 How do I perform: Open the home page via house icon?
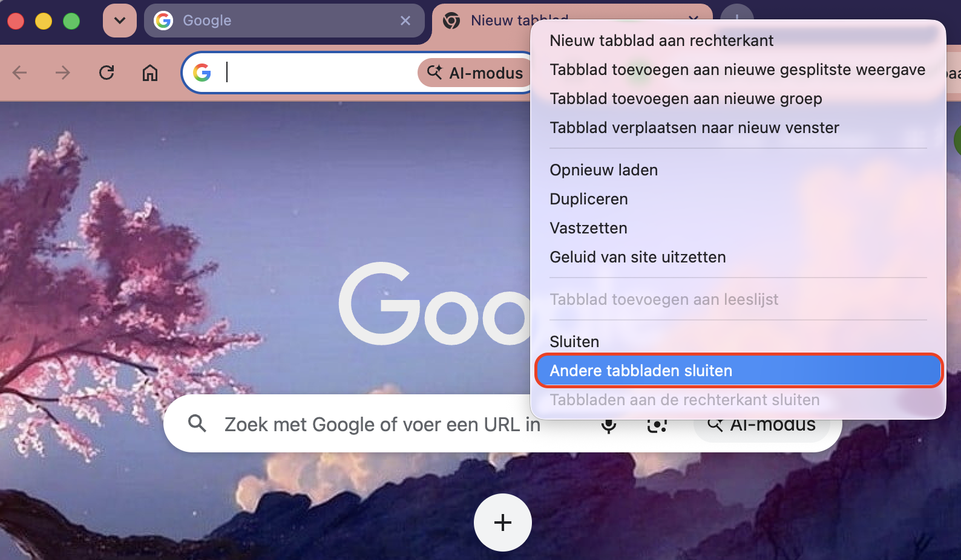[150, 73]
